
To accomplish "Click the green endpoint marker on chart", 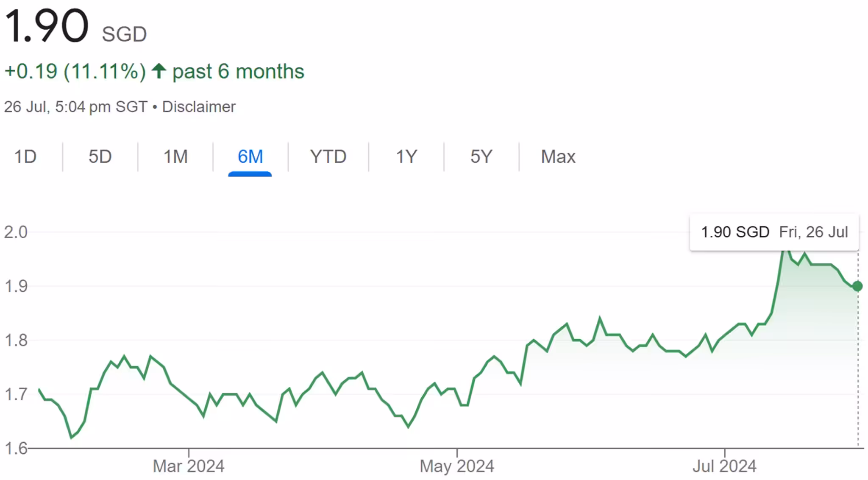I will 857,286.
